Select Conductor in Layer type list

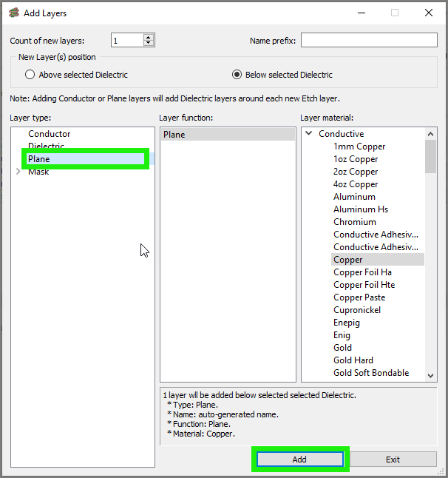50,134
